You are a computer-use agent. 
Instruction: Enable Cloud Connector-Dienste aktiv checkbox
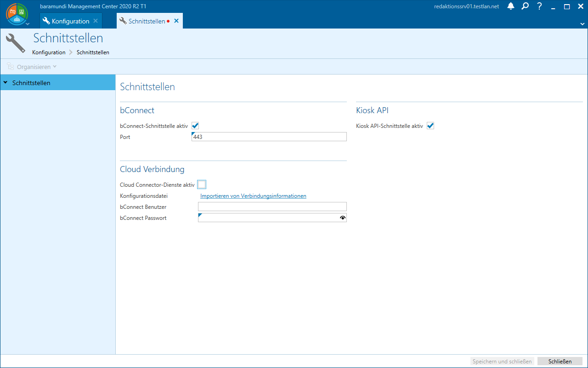[202, 184]
